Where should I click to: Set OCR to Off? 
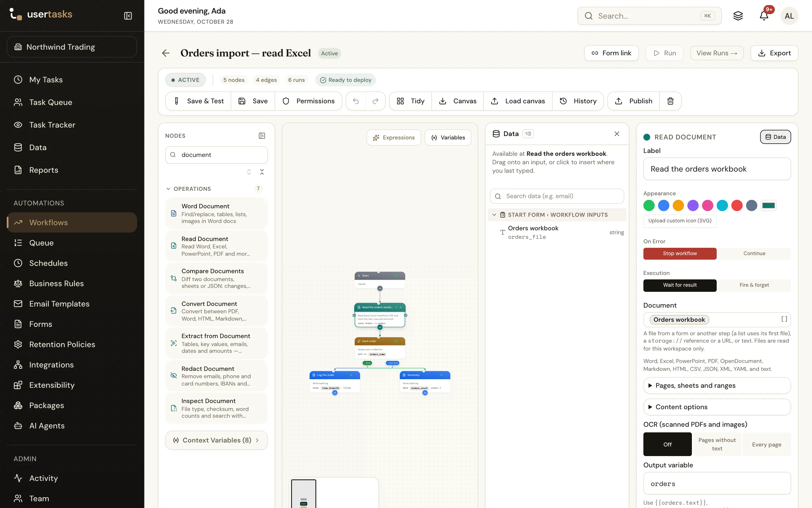[667, 444]
